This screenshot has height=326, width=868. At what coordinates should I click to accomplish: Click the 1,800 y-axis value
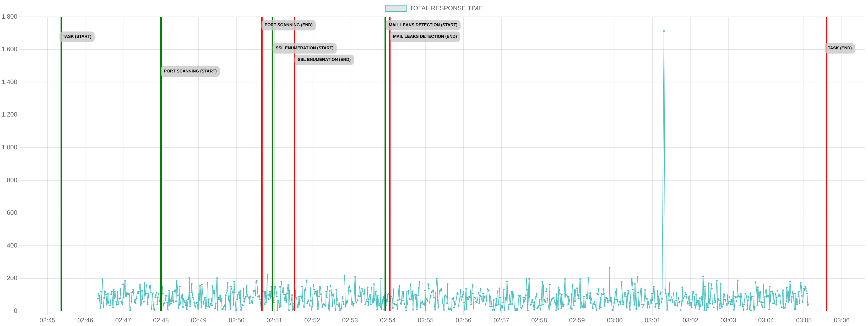point(9,17)
